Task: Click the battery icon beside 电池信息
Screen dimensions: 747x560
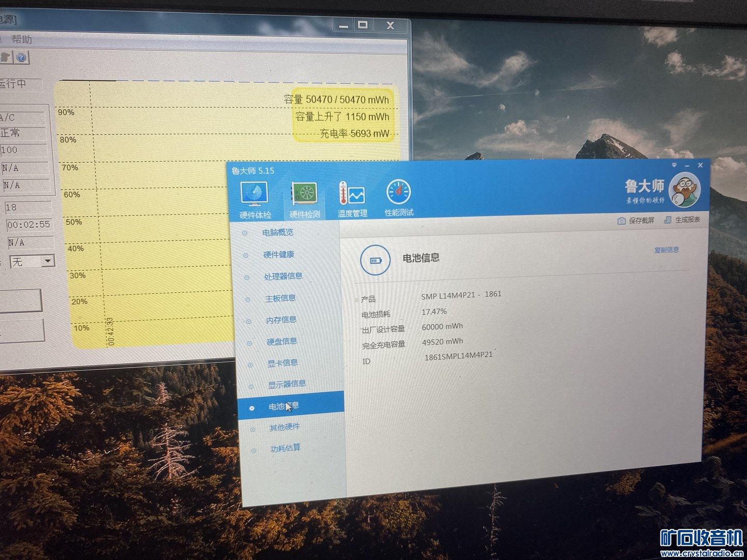Action: click(375, 260)
